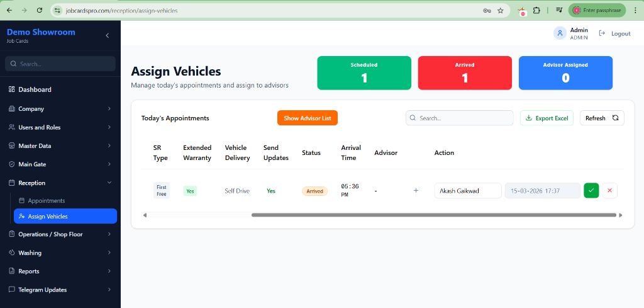Click Show Advisor List button
644x308 pixels.
click(x=307, y=118)
